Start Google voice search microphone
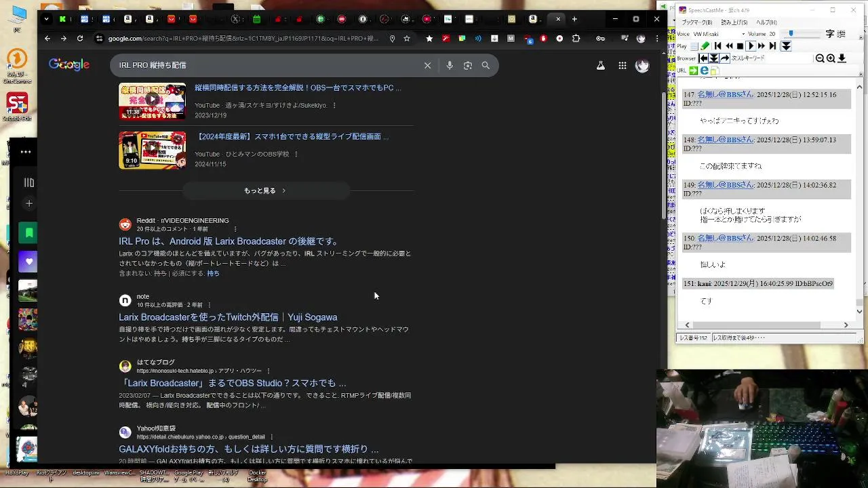 (450, 66)
